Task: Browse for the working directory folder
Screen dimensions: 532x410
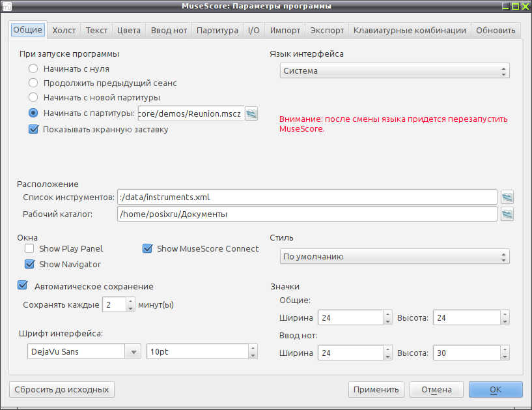Action: 507,214
